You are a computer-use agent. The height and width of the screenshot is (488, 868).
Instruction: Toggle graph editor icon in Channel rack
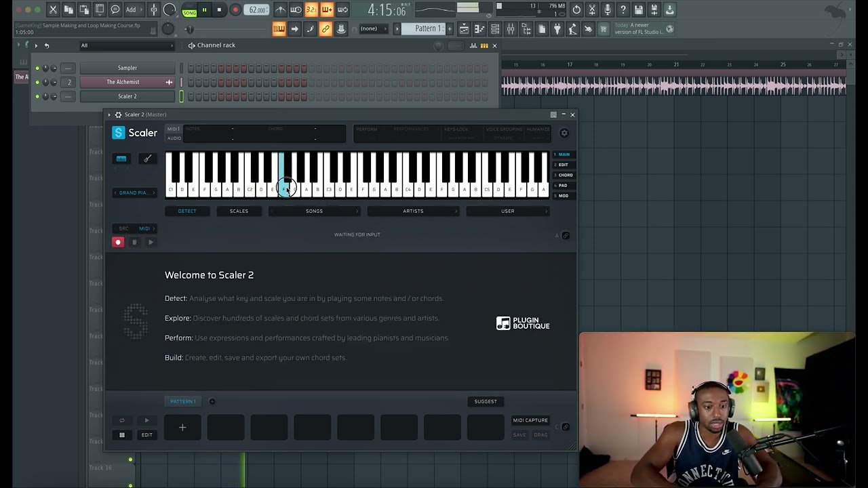[473, 45]
